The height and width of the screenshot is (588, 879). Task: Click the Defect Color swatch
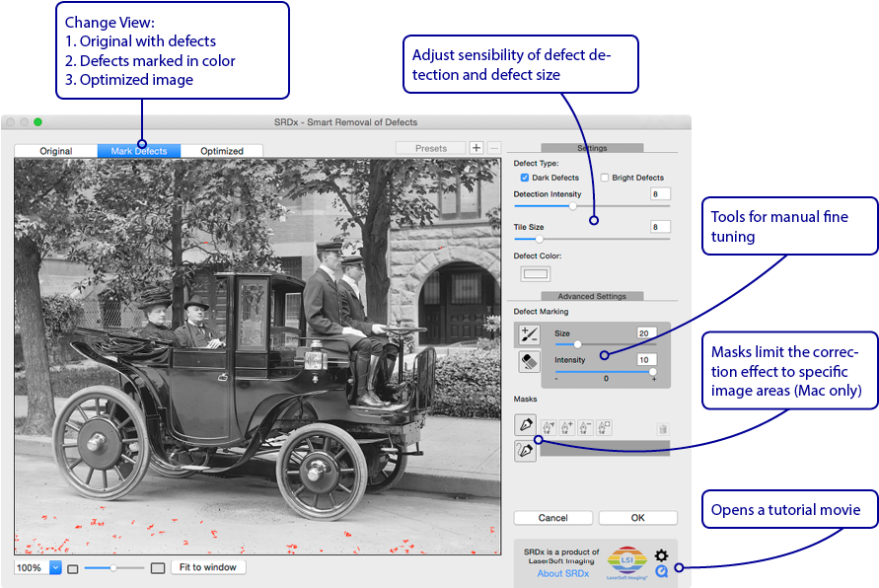pyautogui.click(x=535, y=274)
